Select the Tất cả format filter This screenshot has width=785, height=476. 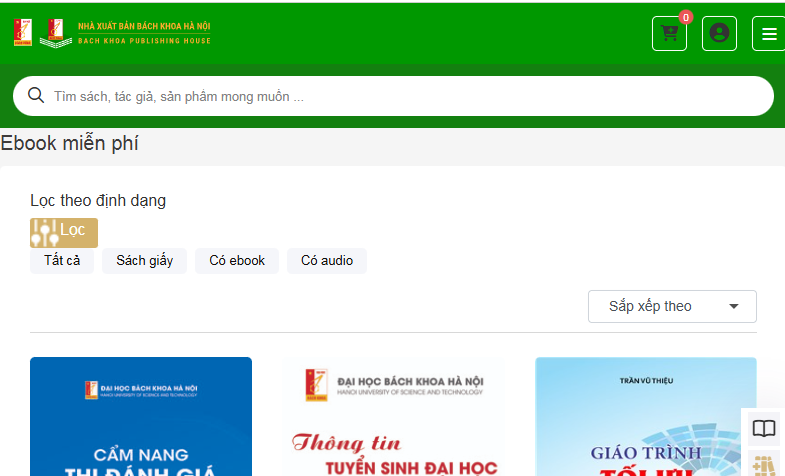pyautogui.click(x=62, y=261)
